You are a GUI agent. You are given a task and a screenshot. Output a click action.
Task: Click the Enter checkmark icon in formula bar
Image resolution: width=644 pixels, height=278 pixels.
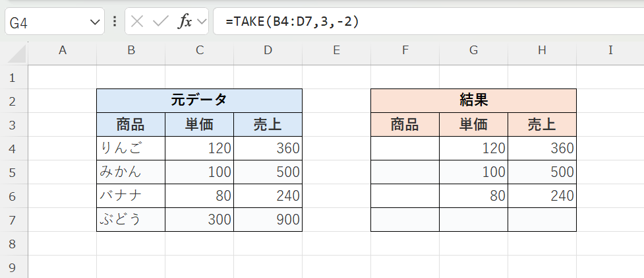click(160, 21)
